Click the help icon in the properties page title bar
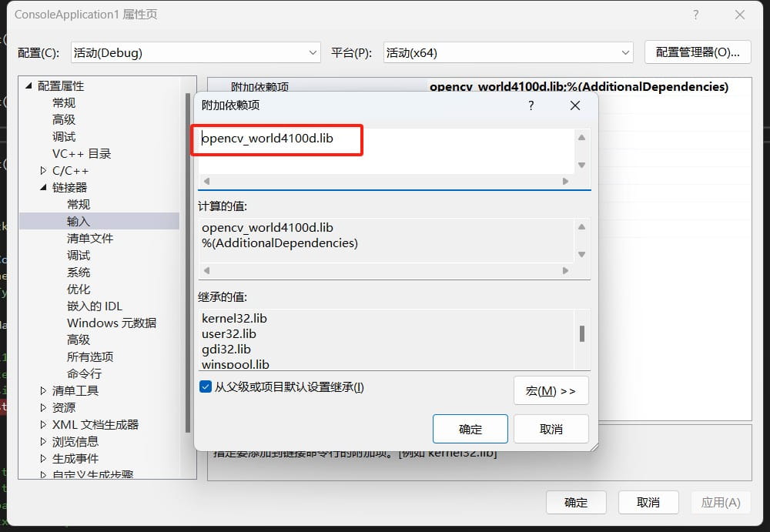The image size is (770, 532). (x=696, y=15)
